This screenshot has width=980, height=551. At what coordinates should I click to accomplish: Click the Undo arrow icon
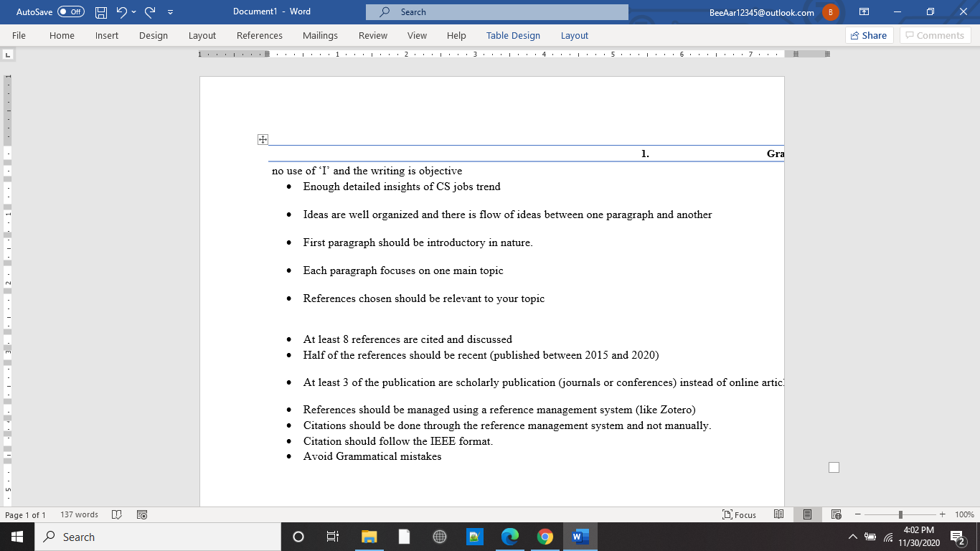pos(121,12)
